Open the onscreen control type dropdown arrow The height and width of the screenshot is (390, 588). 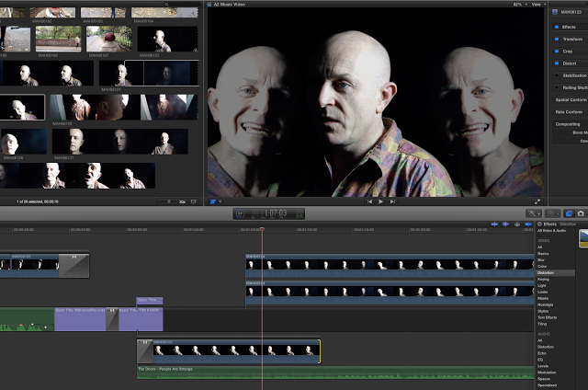220,201
